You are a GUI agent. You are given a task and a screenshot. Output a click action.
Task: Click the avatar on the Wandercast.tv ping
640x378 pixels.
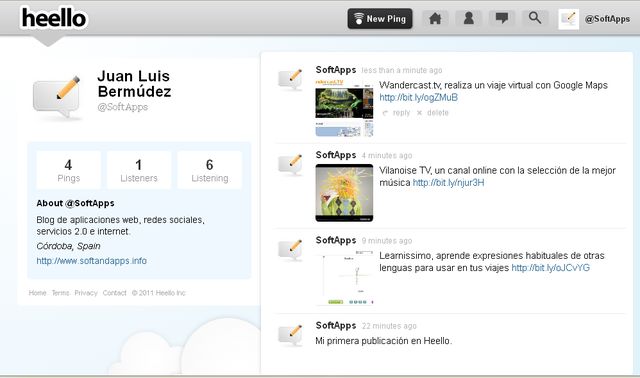[290, 80]
